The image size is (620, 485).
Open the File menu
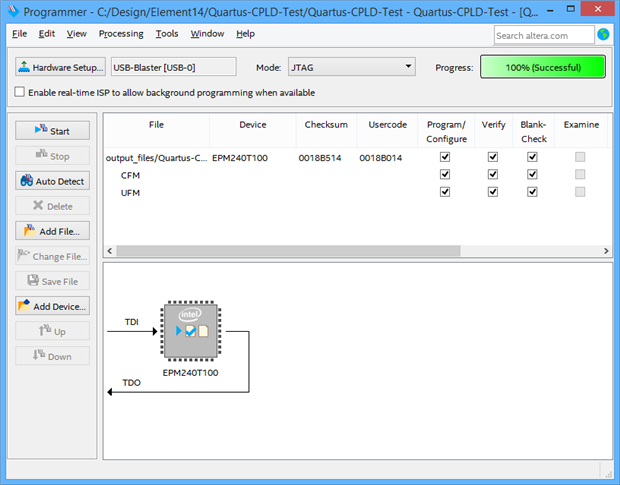click(x=19, y=34)
